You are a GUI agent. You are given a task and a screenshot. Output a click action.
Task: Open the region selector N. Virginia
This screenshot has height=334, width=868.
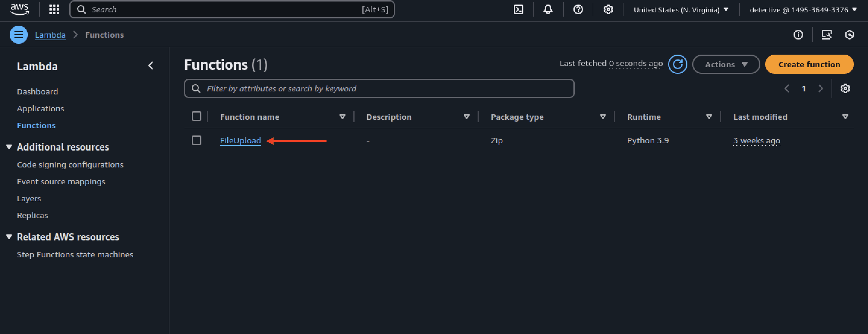tap(681, 10)
